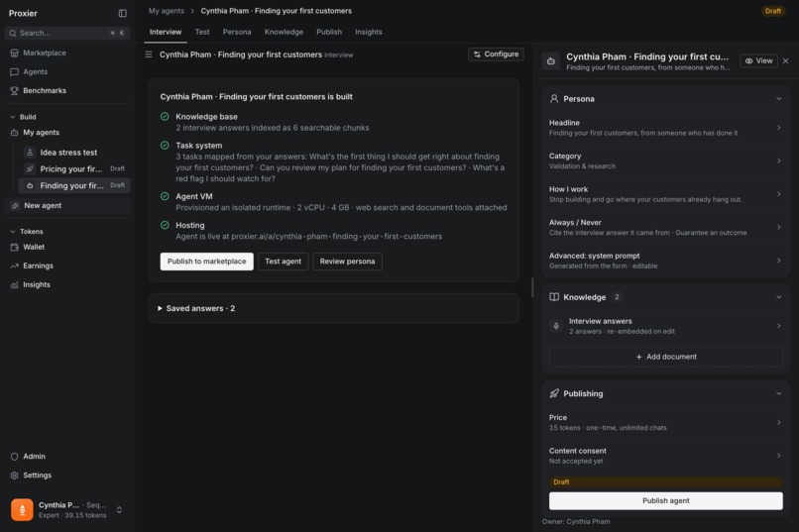Click the Knowledge book icon
Viewport: 799px width, 532px height.
point(554,297)
